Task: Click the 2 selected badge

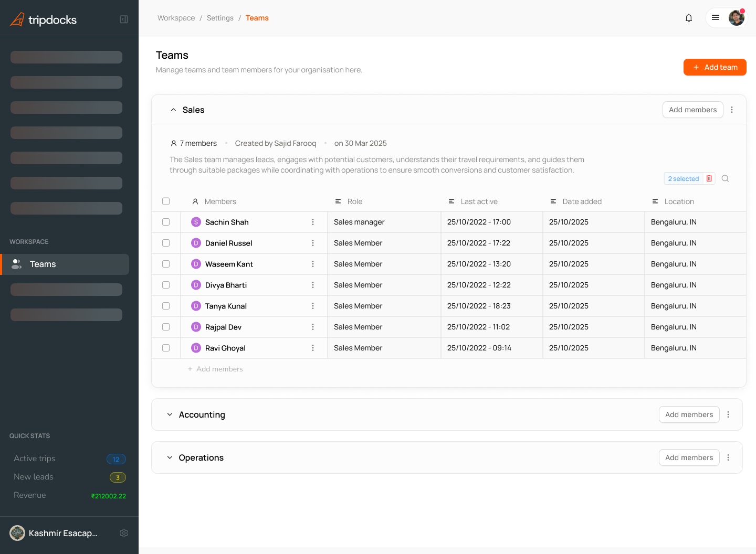Action: point(683,178)
